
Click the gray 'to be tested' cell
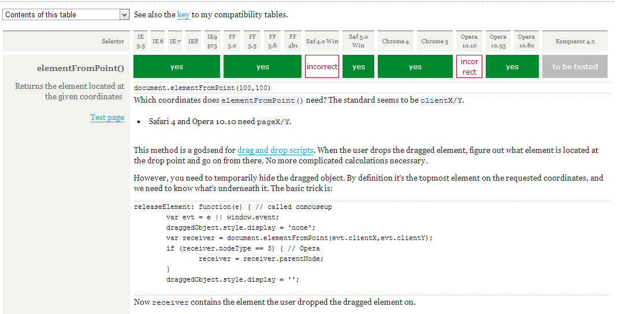coord(575,67)
